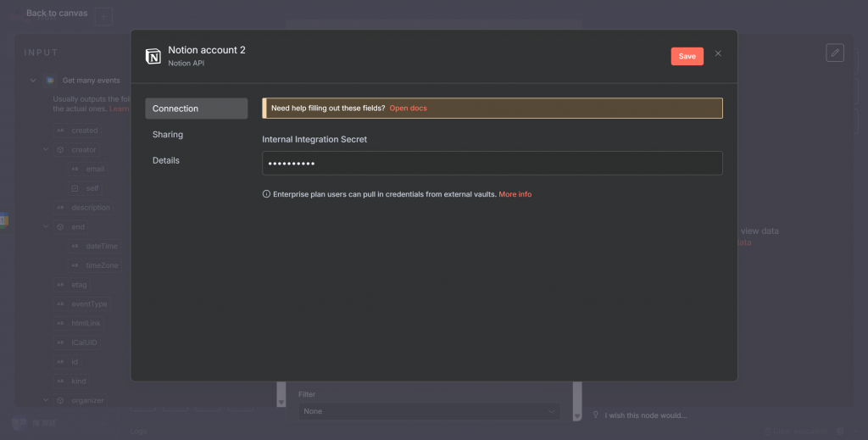
Task: Open the Logs panel label
Action: [x=139, y=432]
